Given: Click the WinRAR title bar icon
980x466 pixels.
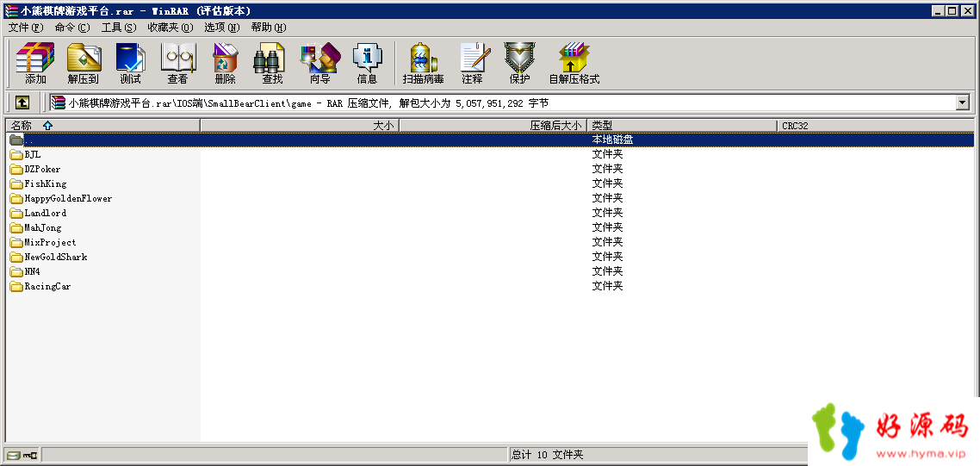Looking at the screenshot, I should (10, 10).
